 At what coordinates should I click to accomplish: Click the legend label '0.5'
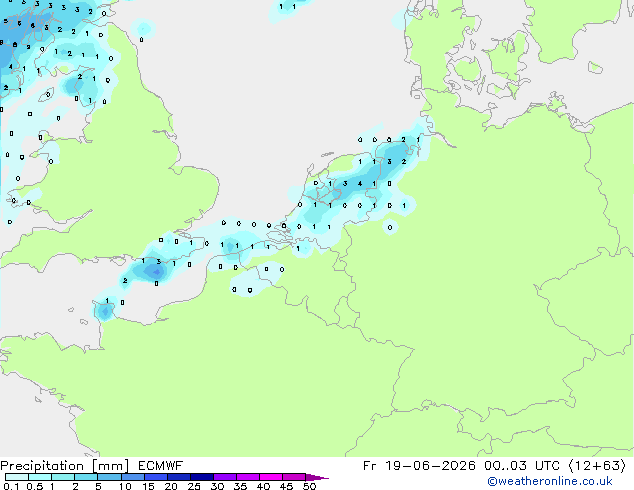coord(35,486)
